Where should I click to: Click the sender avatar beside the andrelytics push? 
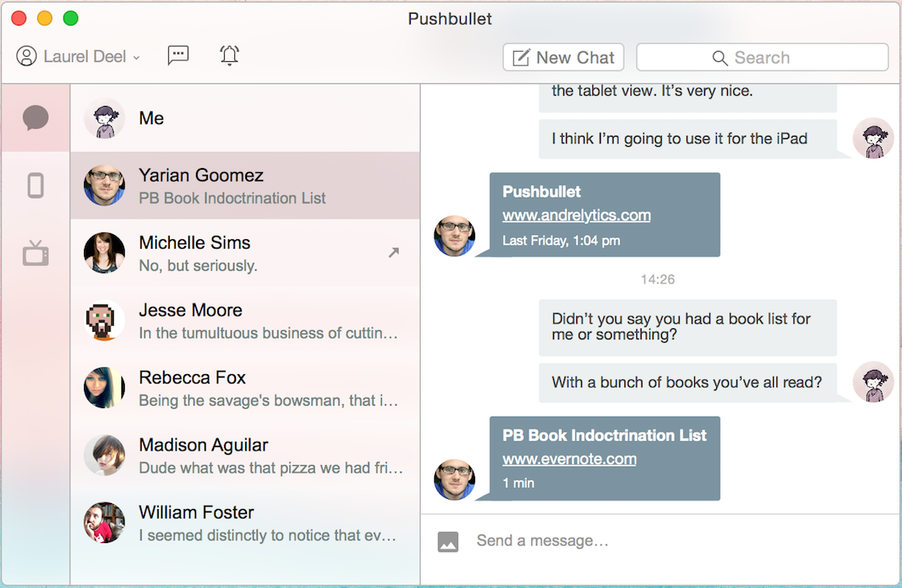[x=455, y=236]
